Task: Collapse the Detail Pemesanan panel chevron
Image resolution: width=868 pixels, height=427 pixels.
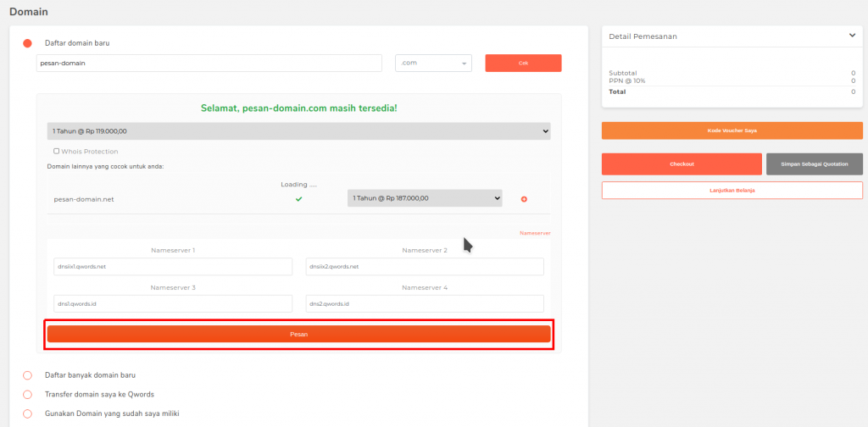Action: click(x=851, y=36)
